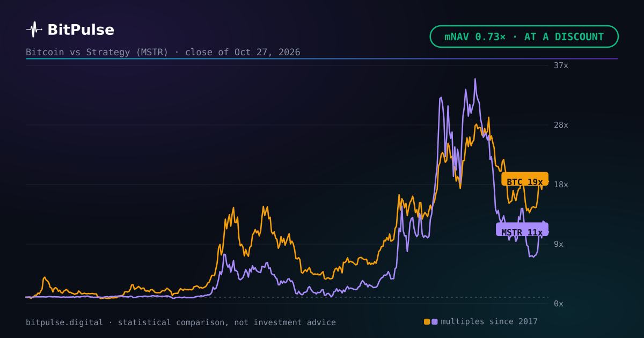Click the 0x axis label
Viewport: 644px width, 338px height.
(x=559, y=304)
